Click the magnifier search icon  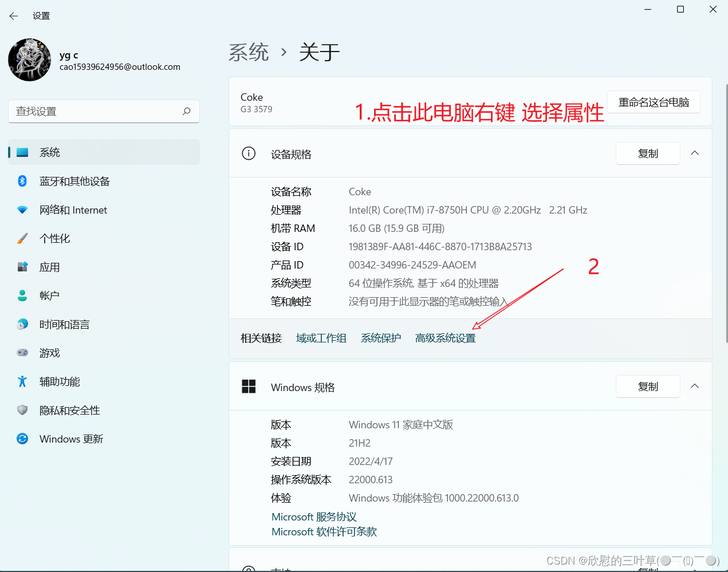click(x=186, y=111)
